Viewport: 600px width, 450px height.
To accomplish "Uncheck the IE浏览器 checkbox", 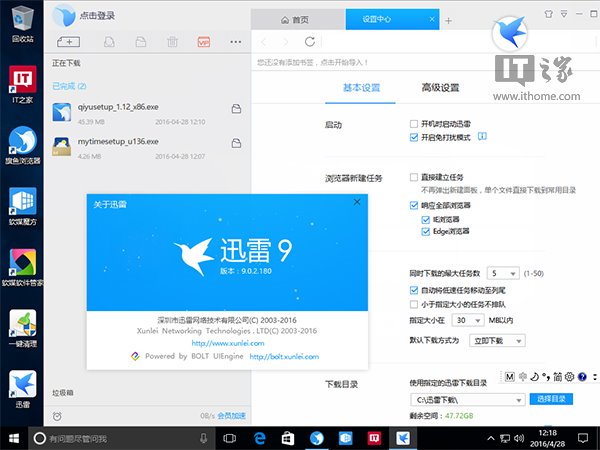I will click(425, 220).
